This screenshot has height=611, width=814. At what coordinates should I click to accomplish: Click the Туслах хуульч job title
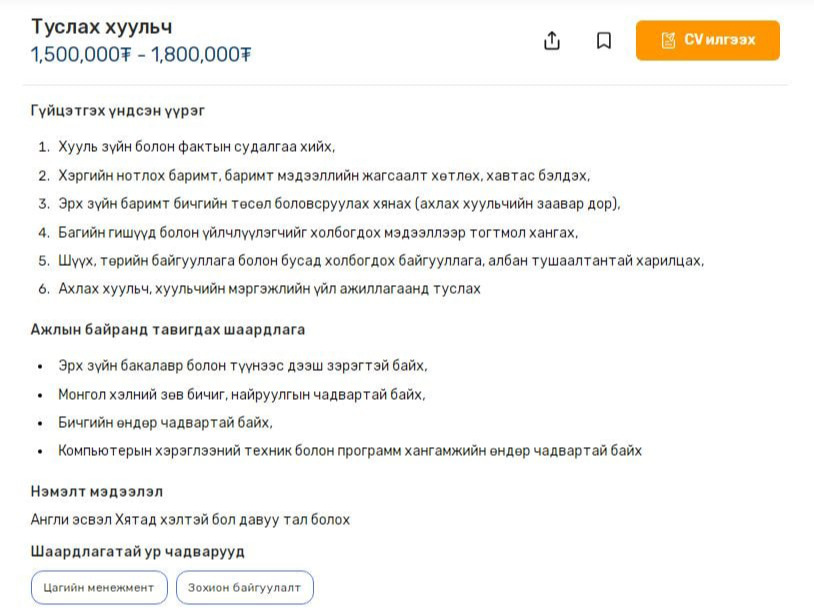(102, 26)
